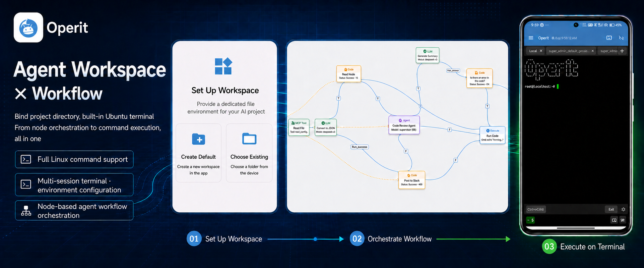Select the Convert to JSON node

pyautogui.click(x=326, y=127)
